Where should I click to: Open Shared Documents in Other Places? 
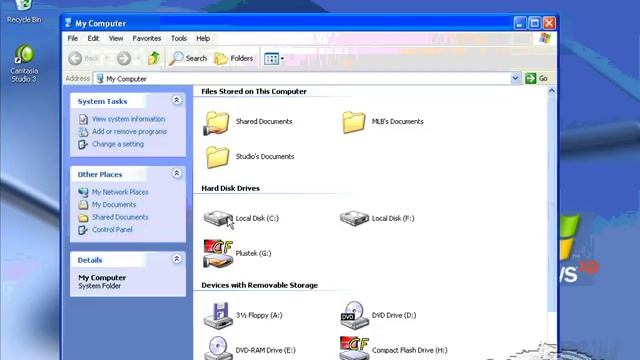click(x=120, y=217)
